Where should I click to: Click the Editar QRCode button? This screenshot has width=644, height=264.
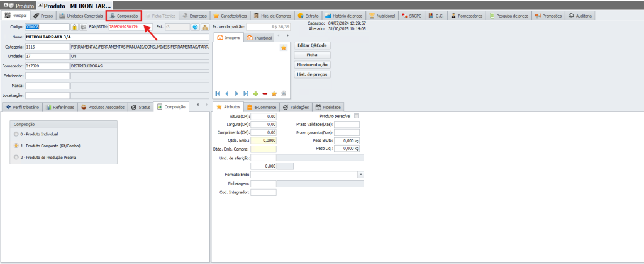(311, 45)
